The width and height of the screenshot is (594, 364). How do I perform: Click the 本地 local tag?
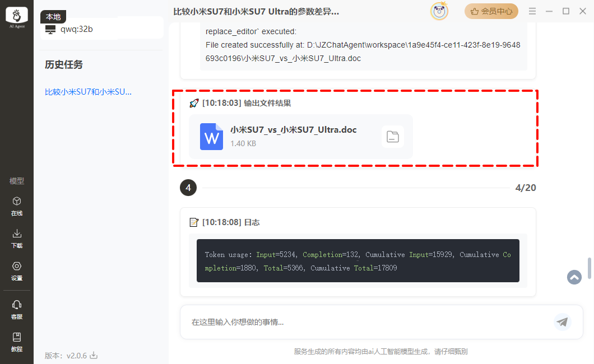53,17
